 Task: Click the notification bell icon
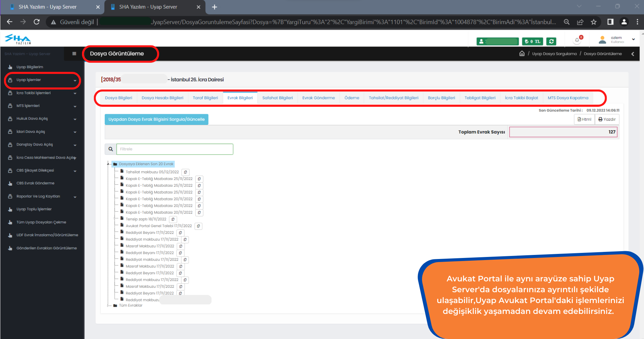577,40
